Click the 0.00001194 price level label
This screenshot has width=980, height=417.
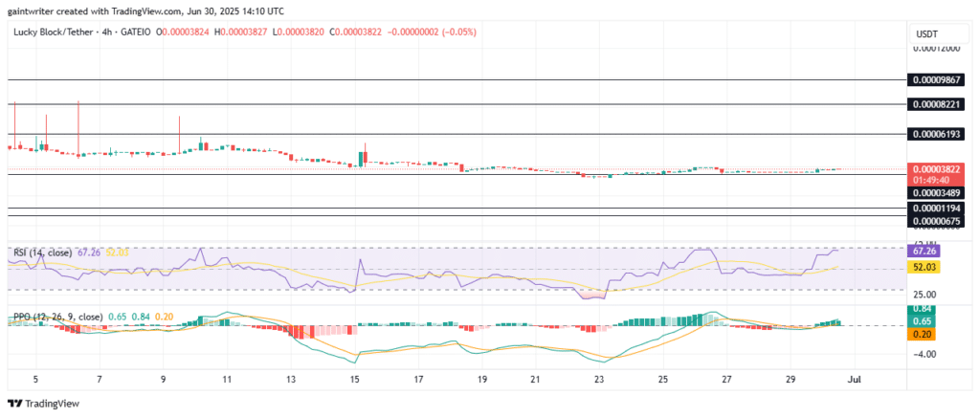pos(934,208)
